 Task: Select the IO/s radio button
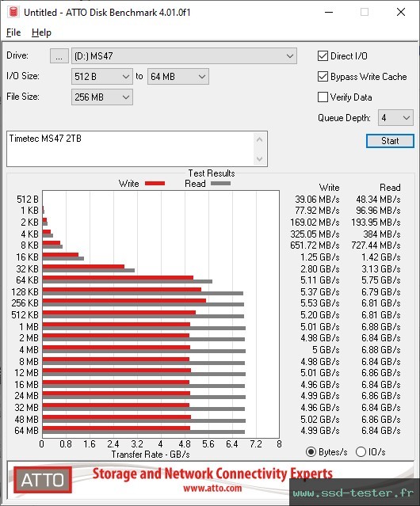point(361,452)
